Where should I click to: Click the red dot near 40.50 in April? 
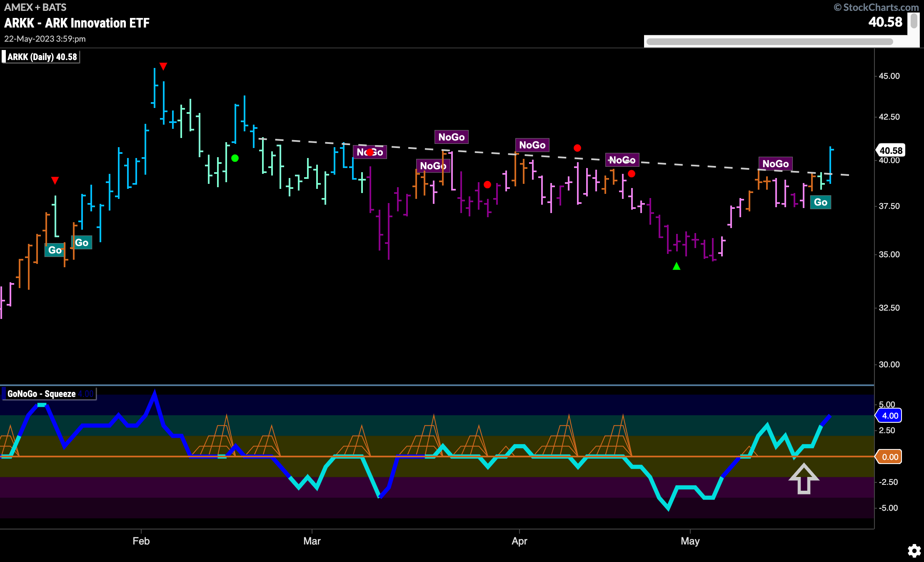click(x=577, y=148)
